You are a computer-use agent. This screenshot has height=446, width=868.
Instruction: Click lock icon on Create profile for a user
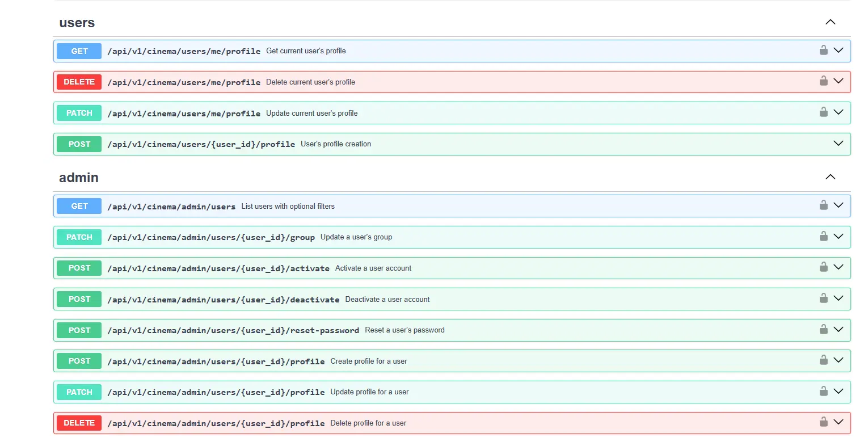click(823, 360)
